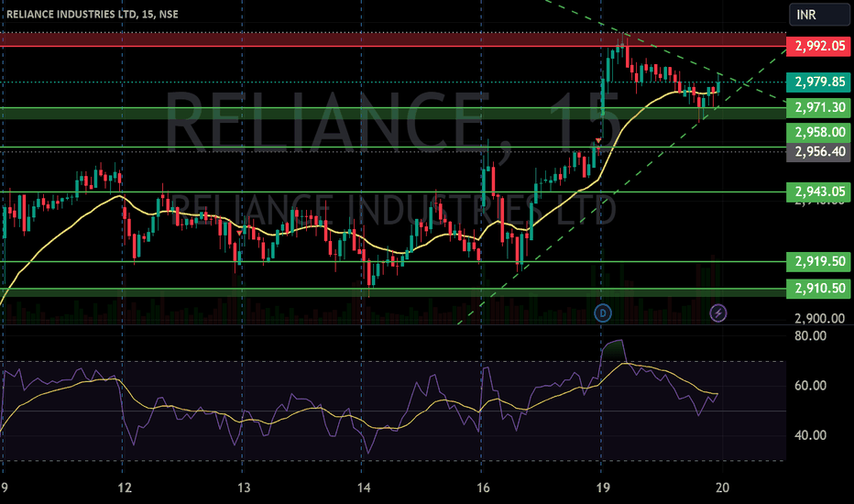Click the blue dividend D marker icon
The image size is (854, 504).
click(602, 312)
